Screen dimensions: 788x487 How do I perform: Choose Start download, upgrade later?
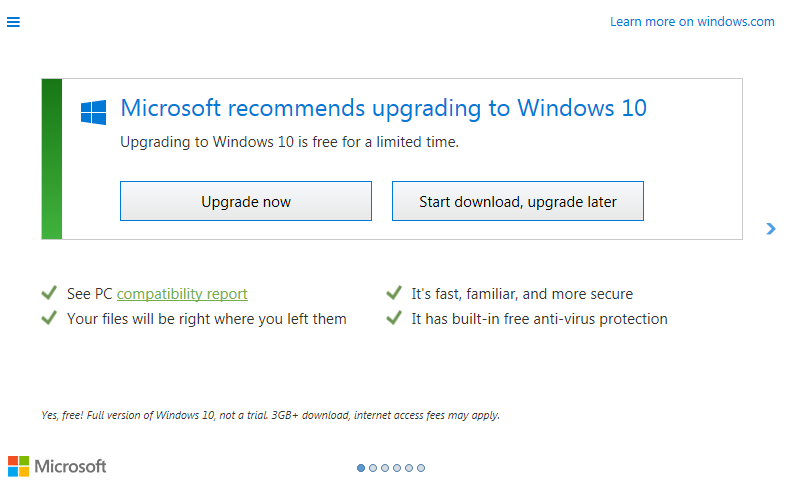518,201
